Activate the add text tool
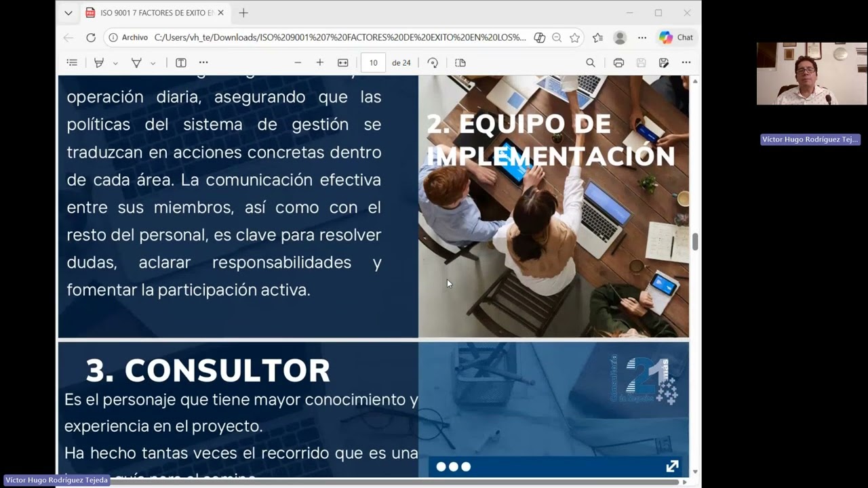 pyautogui.click(x=181, y=62)
